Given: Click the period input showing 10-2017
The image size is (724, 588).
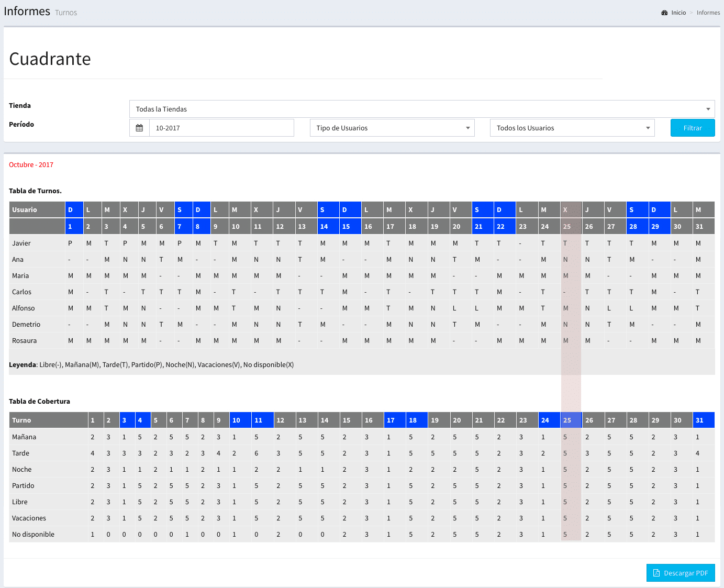Looking at the screenshot, I should (x=221, y=128).
